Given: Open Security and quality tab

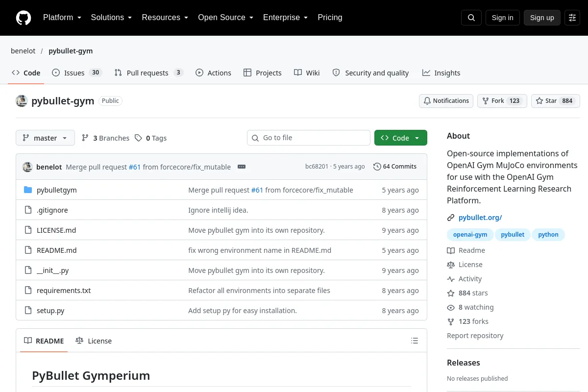Looking at the screenshot, I should tap(370, 73).
